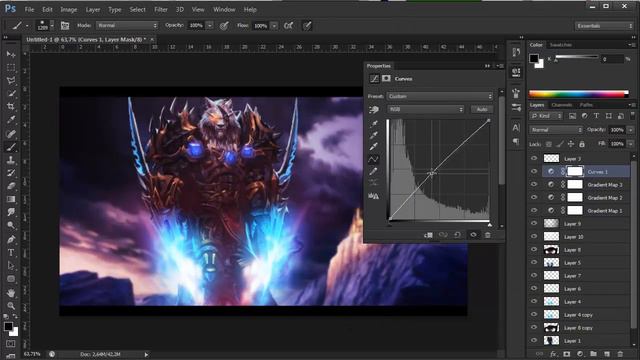640x360 pixels.
Task: Select the Lasso tool
Action: coord(11,80)
